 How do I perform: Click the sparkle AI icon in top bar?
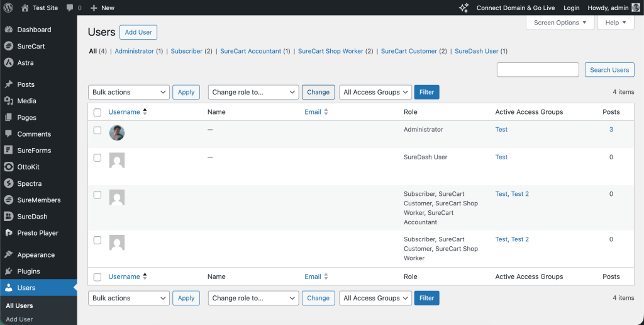pyautogui.click(x=464, y=8)
